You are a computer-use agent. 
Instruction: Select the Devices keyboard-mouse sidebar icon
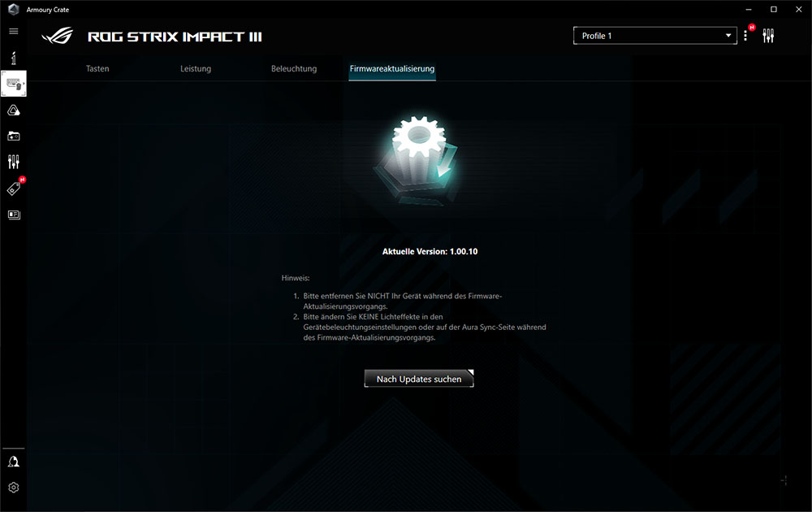[14, 84]
